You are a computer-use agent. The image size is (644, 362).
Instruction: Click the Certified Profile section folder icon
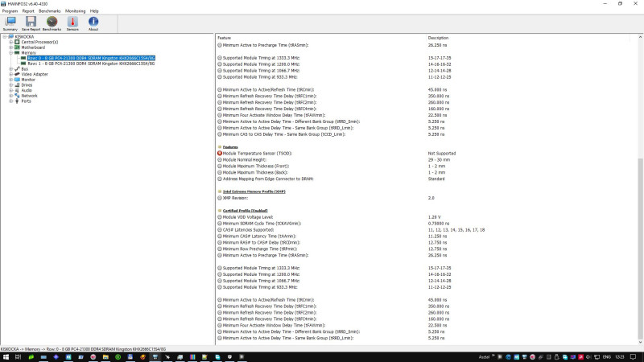220,211
